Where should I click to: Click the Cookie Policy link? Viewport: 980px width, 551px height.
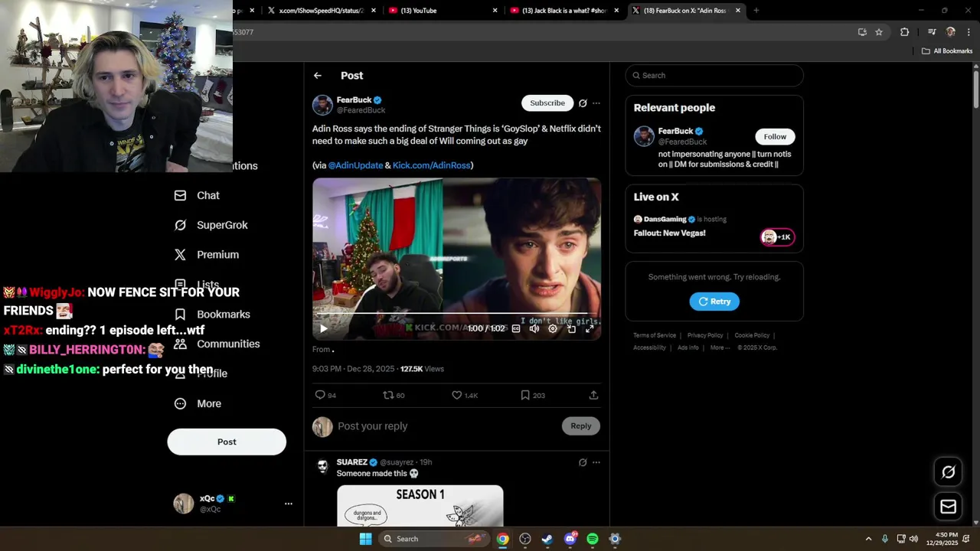coord(752,335)
